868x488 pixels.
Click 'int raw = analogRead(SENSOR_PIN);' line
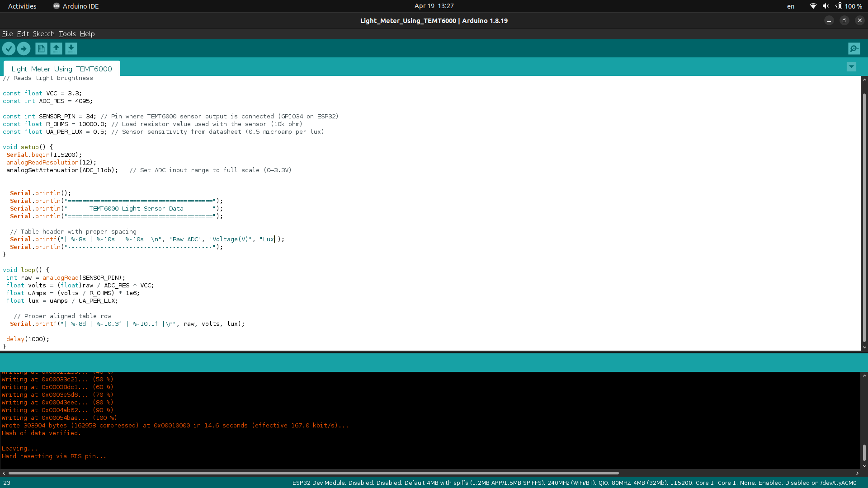click(66, 278)
